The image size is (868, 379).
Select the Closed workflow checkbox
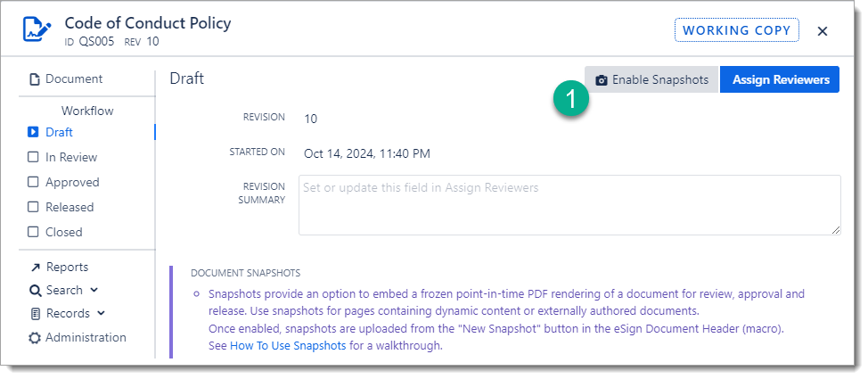(x=33, y=232)
